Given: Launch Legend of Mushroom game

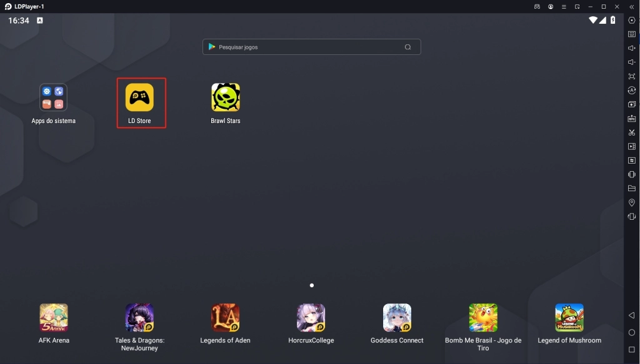Looking at the screenshot, I should tap(569, 318).
